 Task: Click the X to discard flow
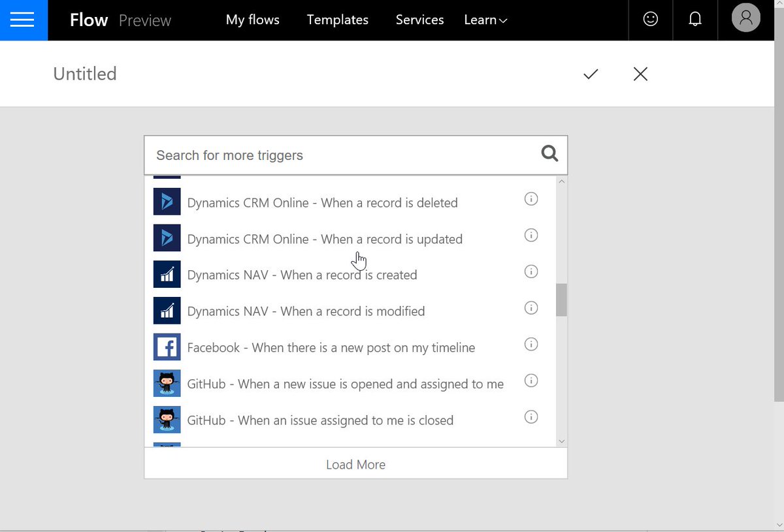pos(640,74)
